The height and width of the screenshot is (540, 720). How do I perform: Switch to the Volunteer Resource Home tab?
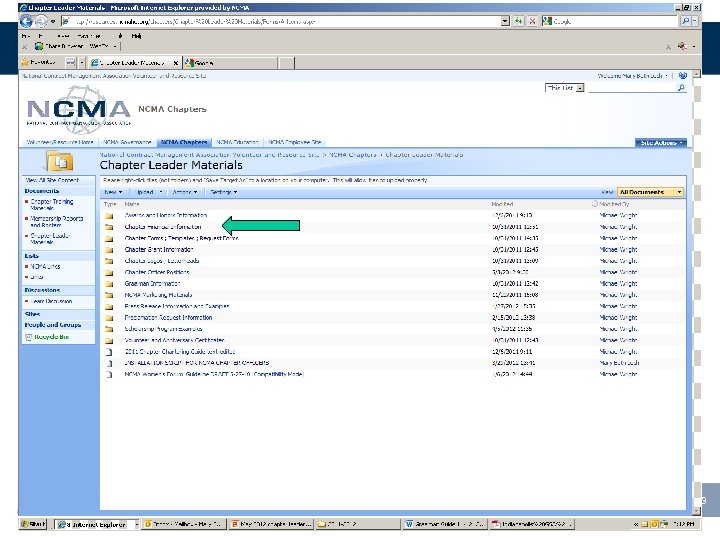pyautogui.click(x=59, y=142)
